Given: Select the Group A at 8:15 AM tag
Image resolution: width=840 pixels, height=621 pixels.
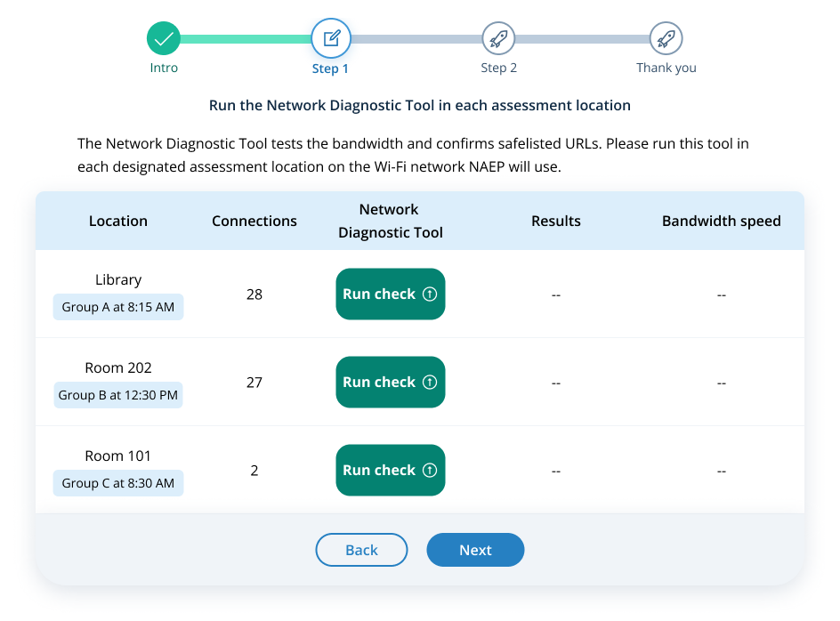Looking at the screenshot, I should coord(118,307).
